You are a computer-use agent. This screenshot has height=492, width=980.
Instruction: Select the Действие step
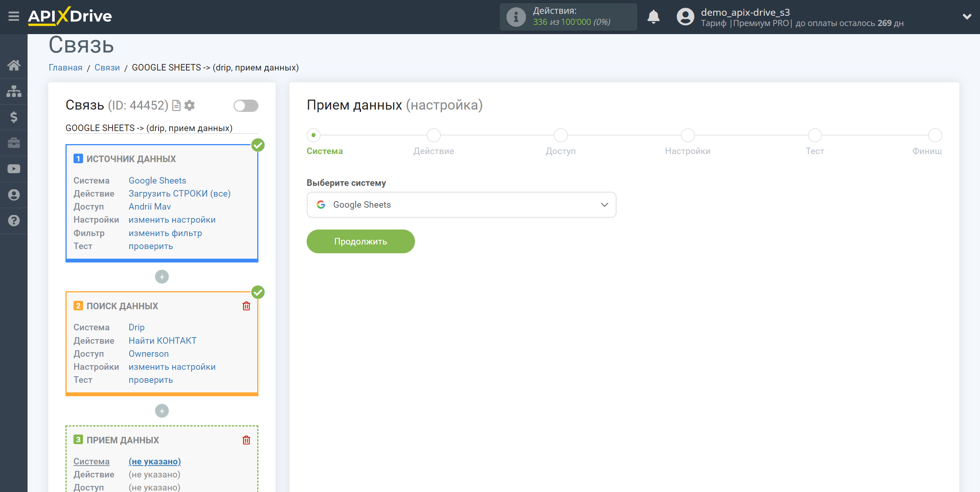[434, 135]
